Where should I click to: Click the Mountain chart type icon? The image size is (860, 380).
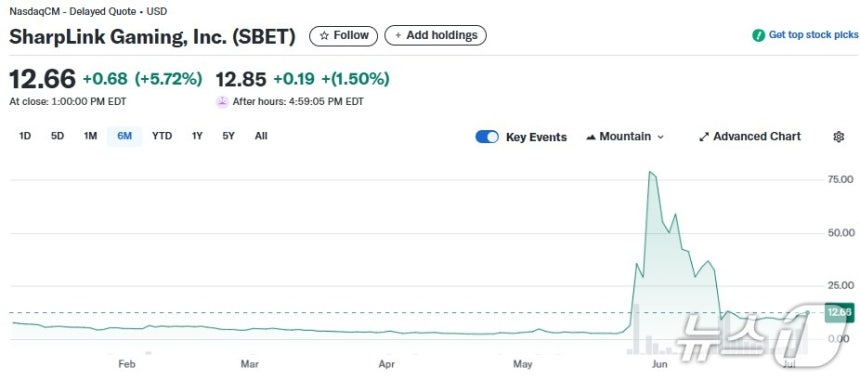[x=591, y=137]
